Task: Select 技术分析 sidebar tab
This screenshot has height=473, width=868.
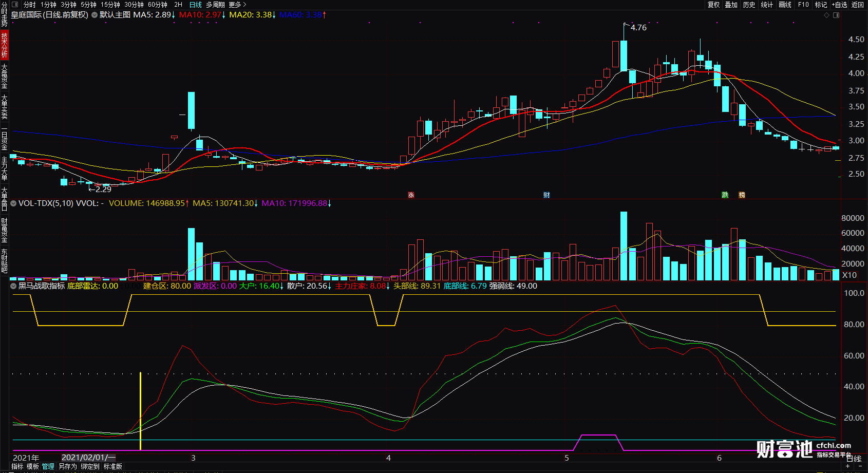Action: pyautogui.click(x=4, y=45)
